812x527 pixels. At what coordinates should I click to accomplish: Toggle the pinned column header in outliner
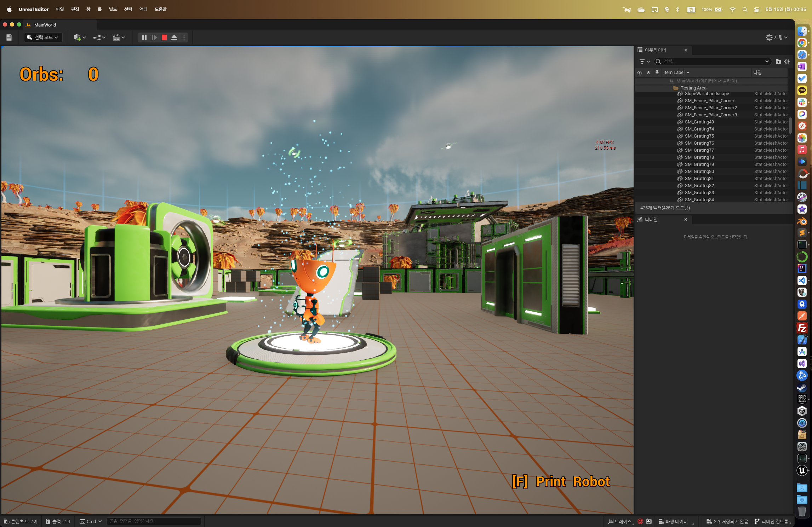click(657, 73)
